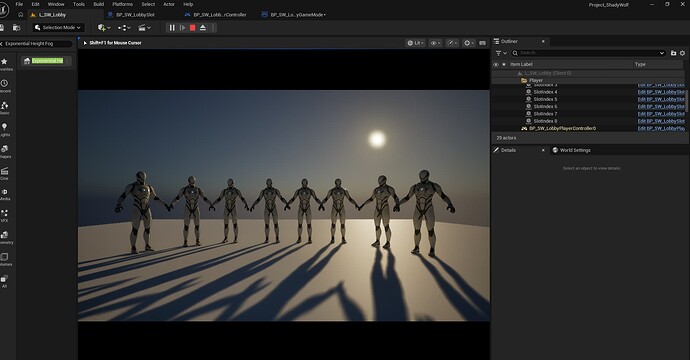Select the Basic actors category
This screenshot has width=690, height=360.
point(5,108)
